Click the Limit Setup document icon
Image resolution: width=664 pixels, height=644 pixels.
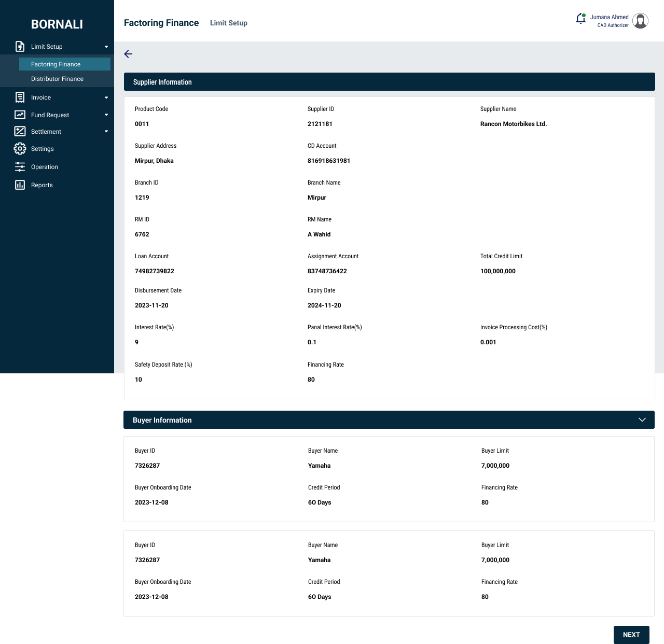[20, 47]
